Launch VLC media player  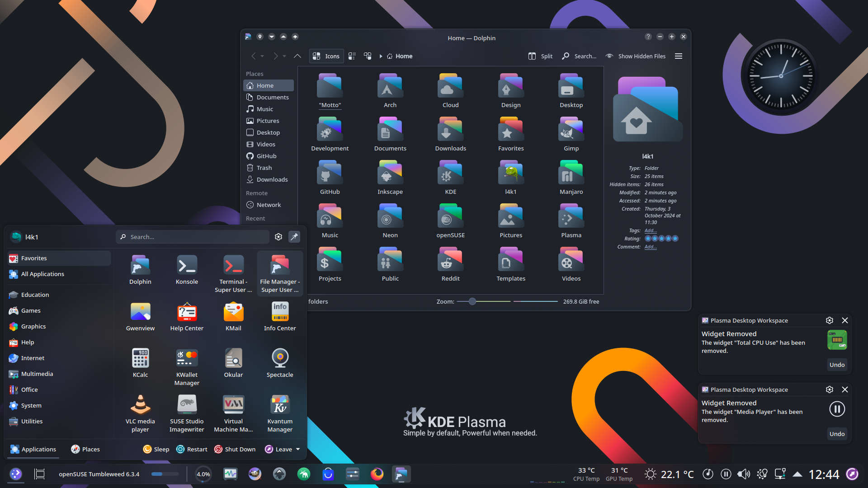point(140,413)
